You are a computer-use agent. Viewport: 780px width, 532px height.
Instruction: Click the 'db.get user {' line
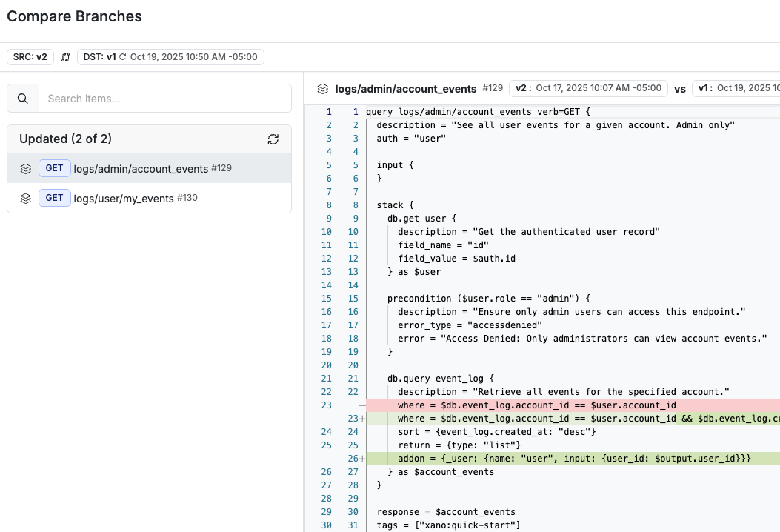[421, 219]
